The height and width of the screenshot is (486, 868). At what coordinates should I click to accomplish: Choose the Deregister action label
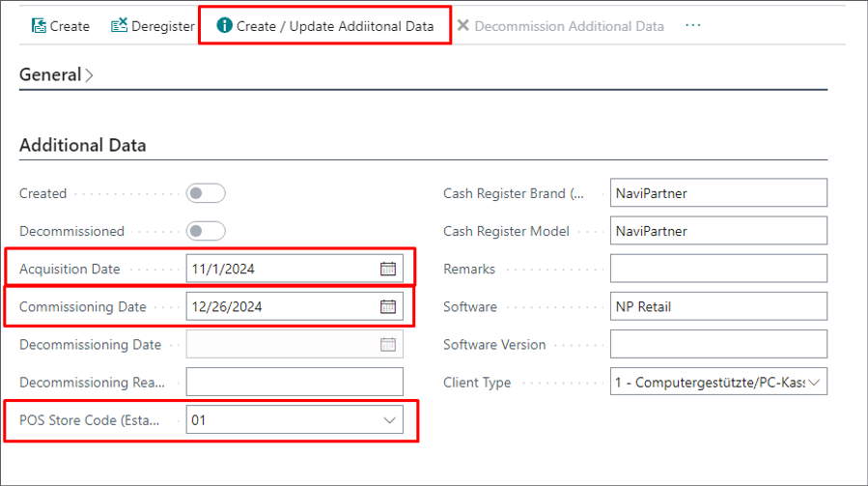163,26
